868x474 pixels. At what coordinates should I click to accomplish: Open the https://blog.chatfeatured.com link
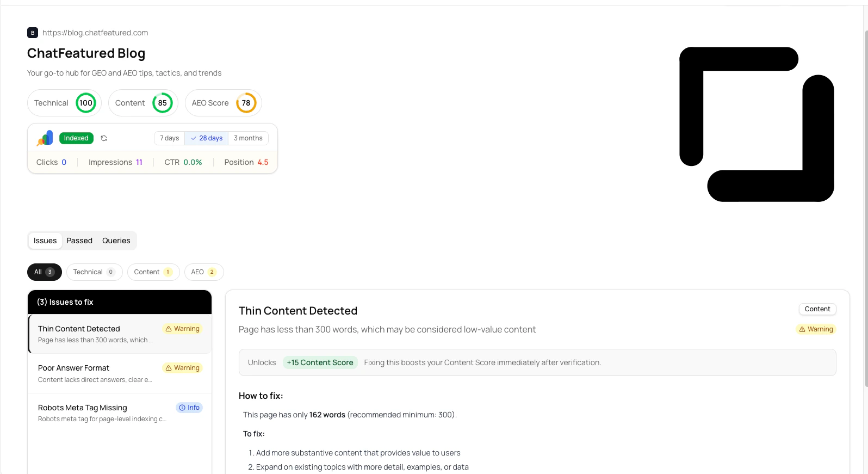(x=95, y=33)
